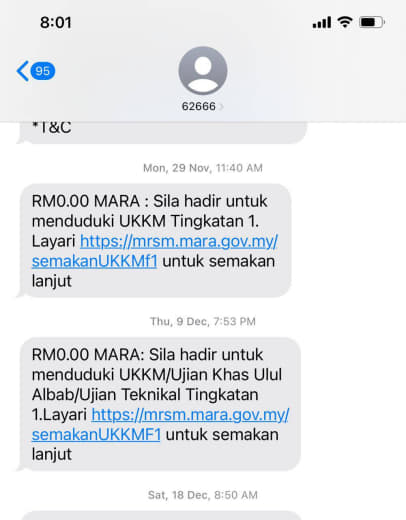Open the gray contact avatar
Screen dimensions: 406x520
click(203, 71)
